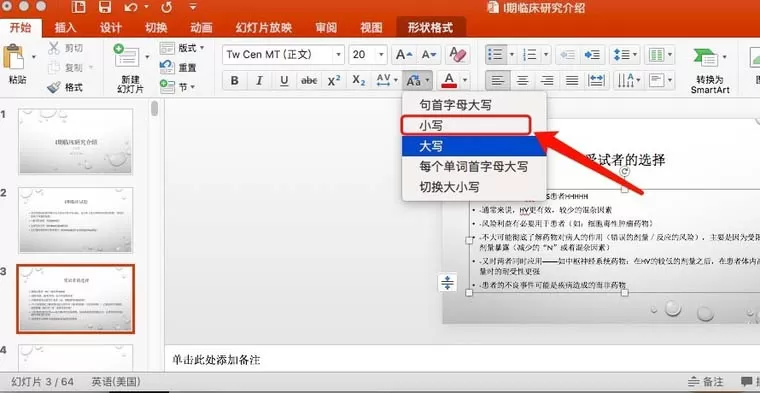Click the Save icon in title bar
760x393 pixels.
pos(104,7)
